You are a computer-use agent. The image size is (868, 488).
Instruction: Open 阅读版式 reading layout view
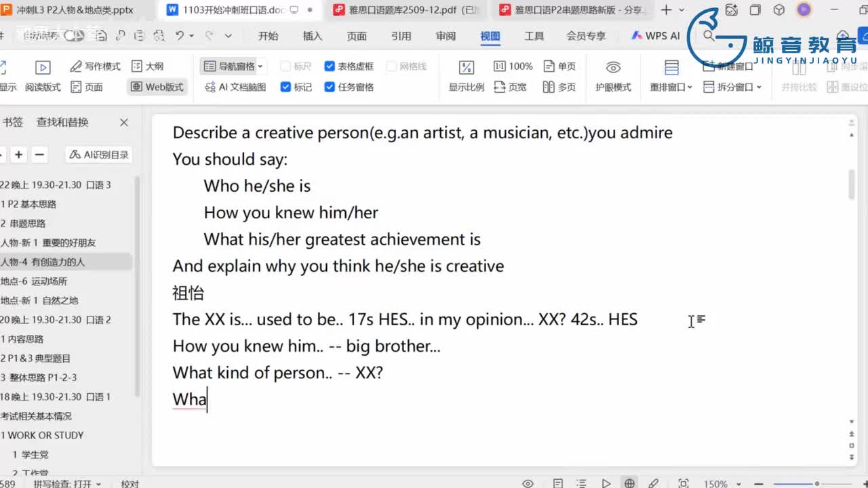click(42, 77)
